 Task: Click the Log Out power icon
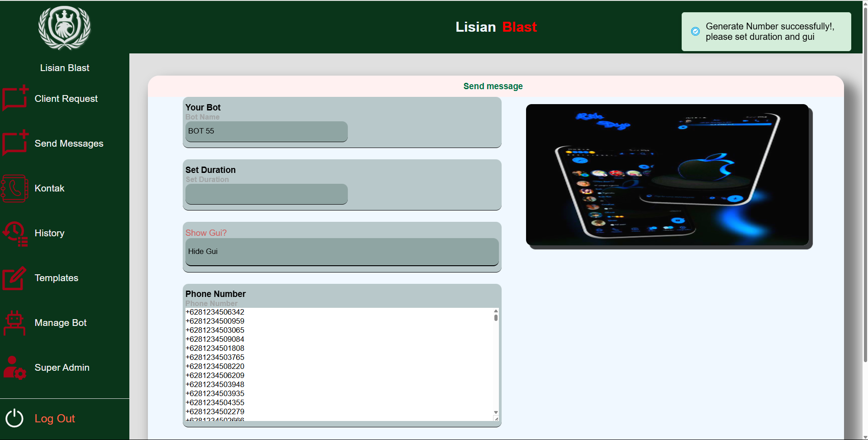coord(14,418)
